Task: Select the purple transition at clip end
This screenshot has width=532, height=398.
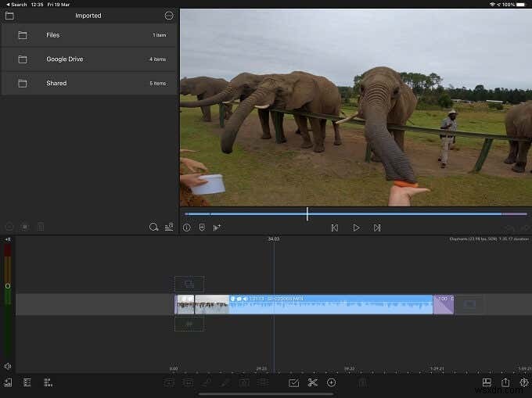Action: (443, 304)
